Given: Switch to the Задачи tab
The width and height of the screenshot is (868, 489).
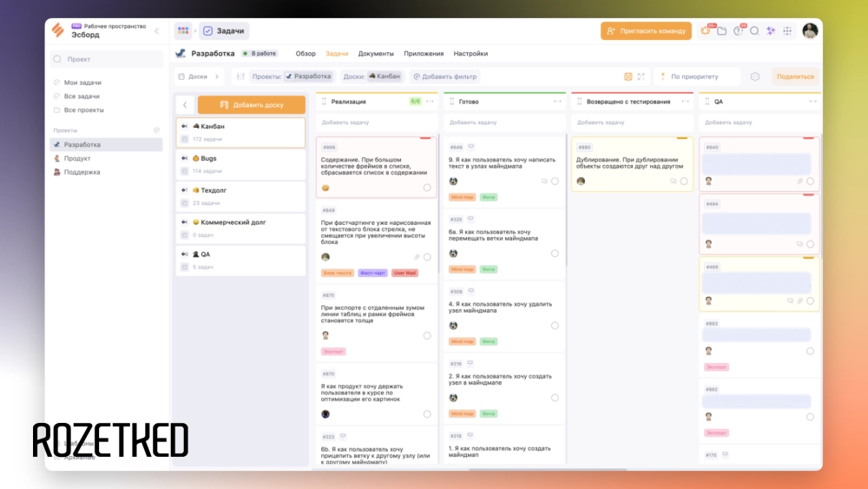Looking at the screenshot, I should (337, 54).
